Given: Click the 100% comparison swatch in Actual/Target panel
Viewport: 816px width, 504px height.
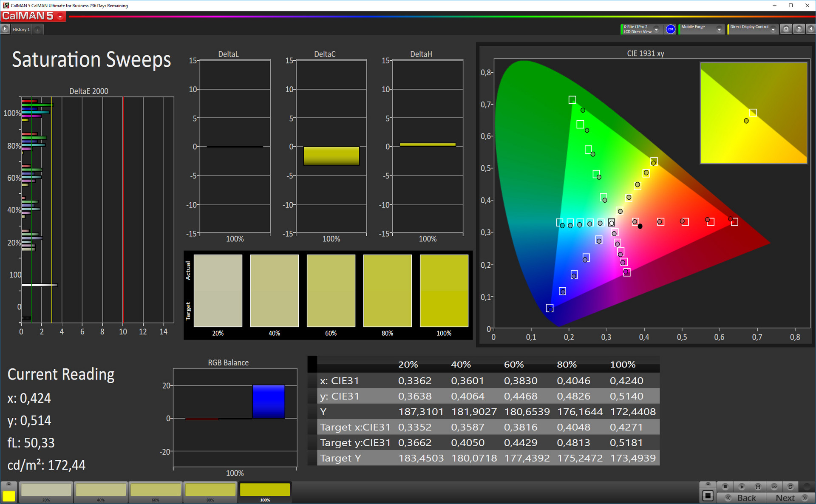Looking at the screenshot, I should [444, 291].
